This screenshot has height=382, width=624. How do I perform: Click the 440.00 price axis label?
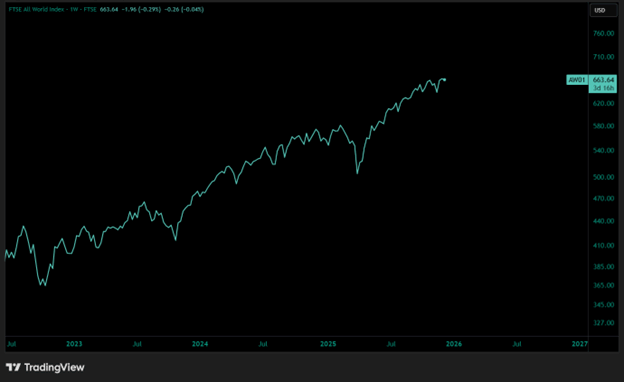pos(603,221)
